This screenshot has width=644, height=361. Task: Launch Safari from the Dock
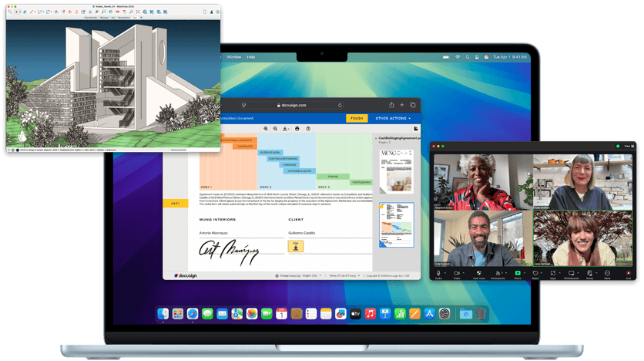coord(193,314)
